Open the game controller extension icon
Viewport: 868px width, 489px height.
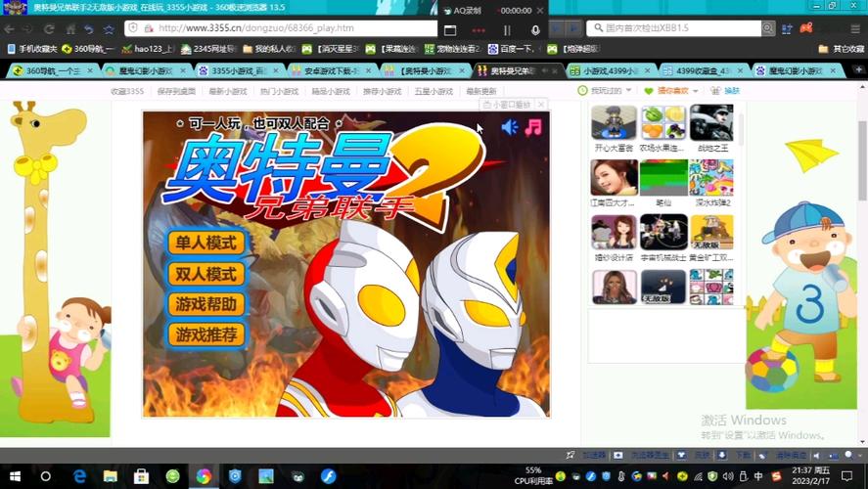[x=806, y=27]
